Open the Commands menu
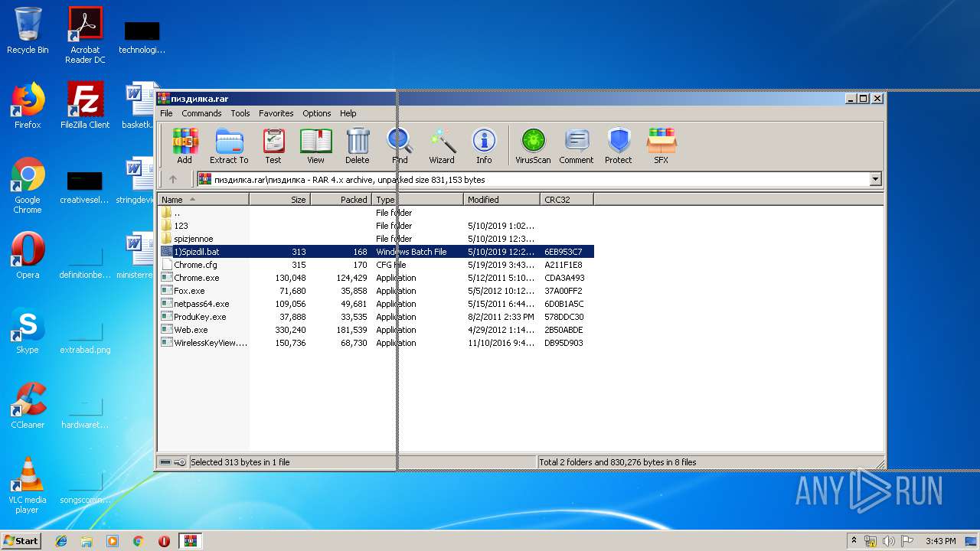Viewport: 980px width, 551px height. pyautogui.click(x=201, y=113)
